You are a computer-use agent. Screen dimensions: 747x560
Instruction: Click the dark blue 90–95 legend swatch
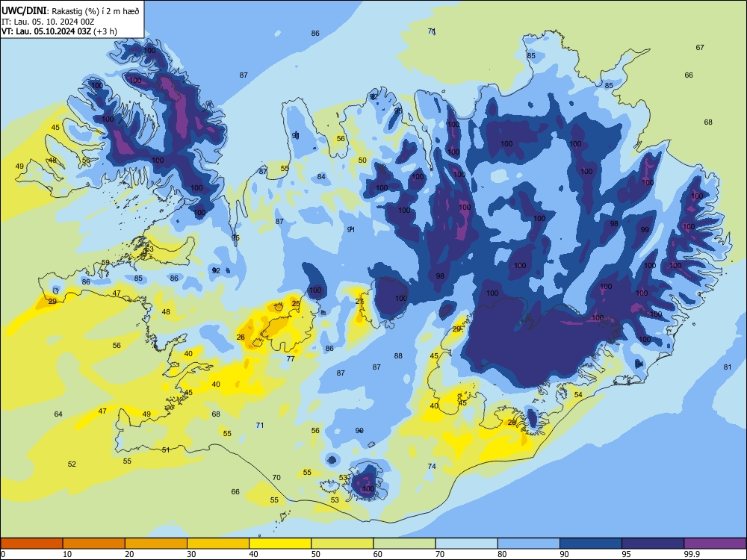(591, 544)
